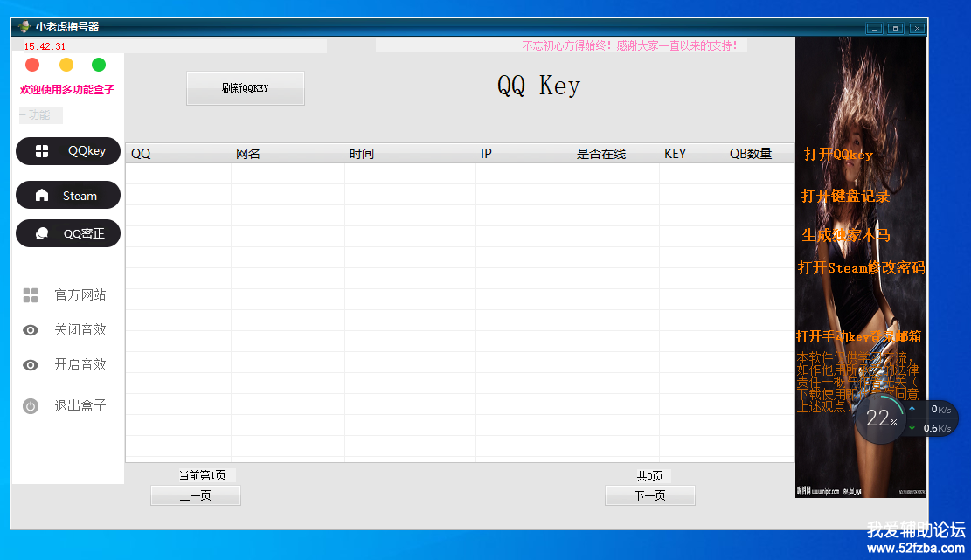The width and height of the screenshot is (971, 560).
Task: Select 开启音效 to enable sounds
Action: 80,364
